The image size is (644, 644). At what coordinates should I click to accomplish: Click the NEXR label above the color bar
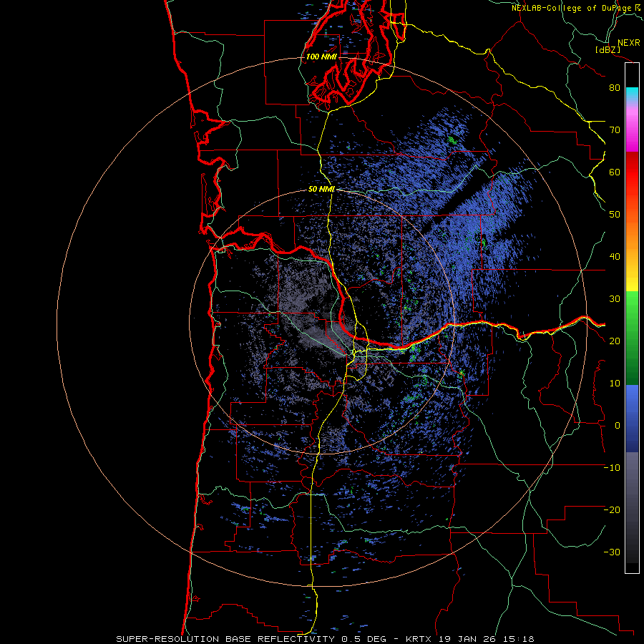[x=628, y=43]
